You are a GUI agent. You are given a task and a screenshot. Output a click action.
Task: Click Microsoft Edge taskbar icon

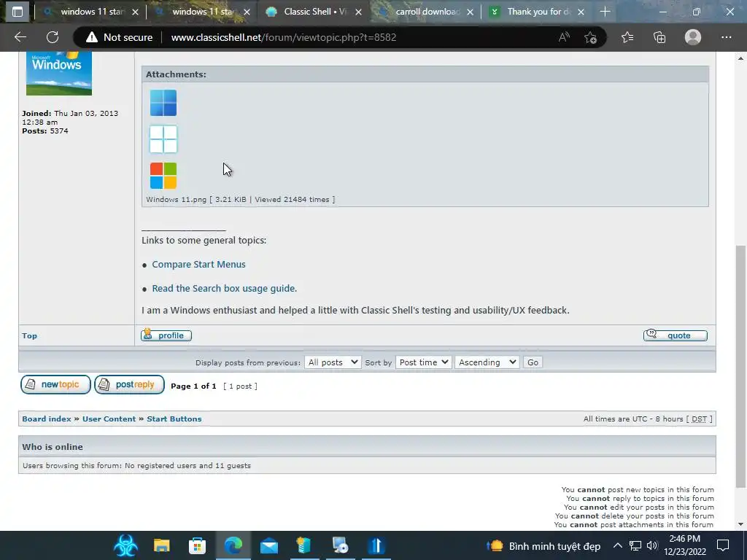point(233,545)
